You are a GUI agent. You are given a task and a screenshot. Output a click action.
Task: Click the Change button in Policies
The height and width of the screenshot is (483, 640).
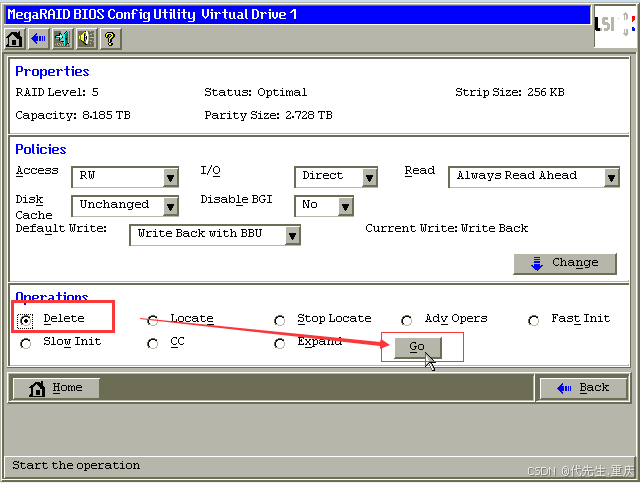tap(565, 264)
